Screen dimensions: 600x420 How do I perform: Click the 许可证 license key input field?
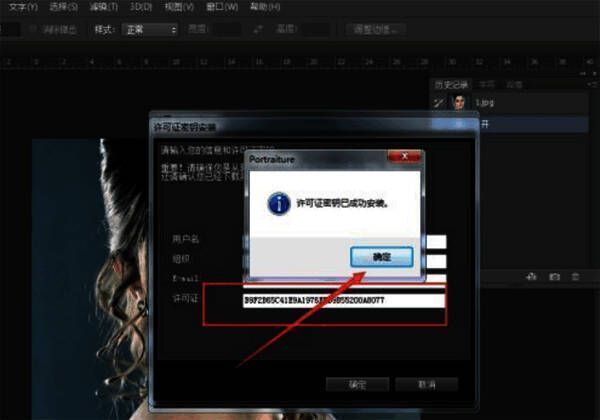[x=344, y=300]
